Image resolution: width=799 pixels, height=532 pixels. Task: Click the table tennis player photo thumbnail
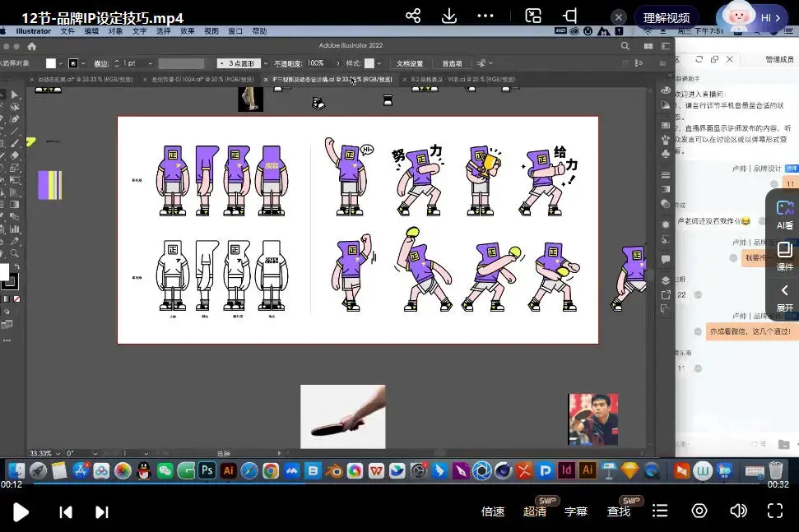pyautogui.click(x=592, y=419)
